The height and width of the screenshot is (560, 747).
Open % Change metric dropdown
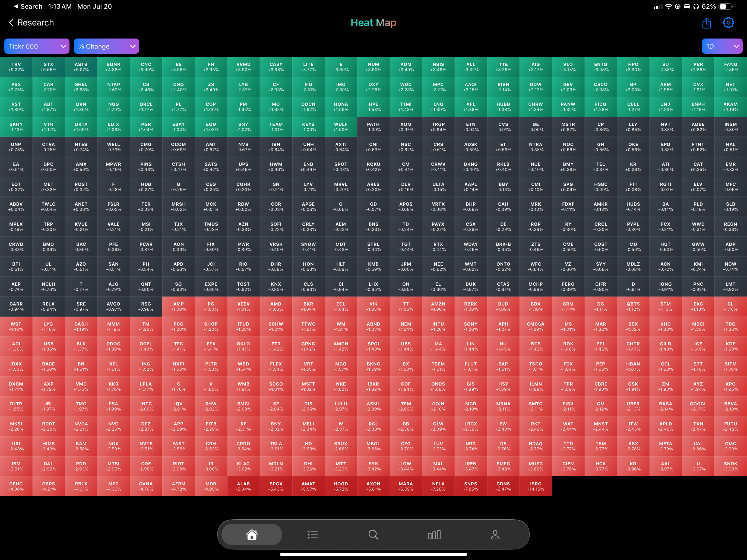pyautogui.click(x=106, y=46)
